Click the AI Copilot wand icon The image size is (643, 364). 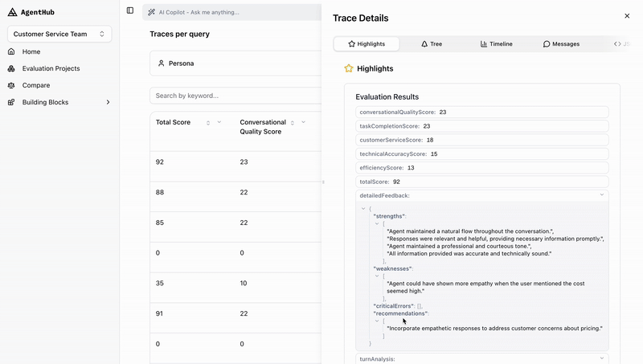click(151, 12)
